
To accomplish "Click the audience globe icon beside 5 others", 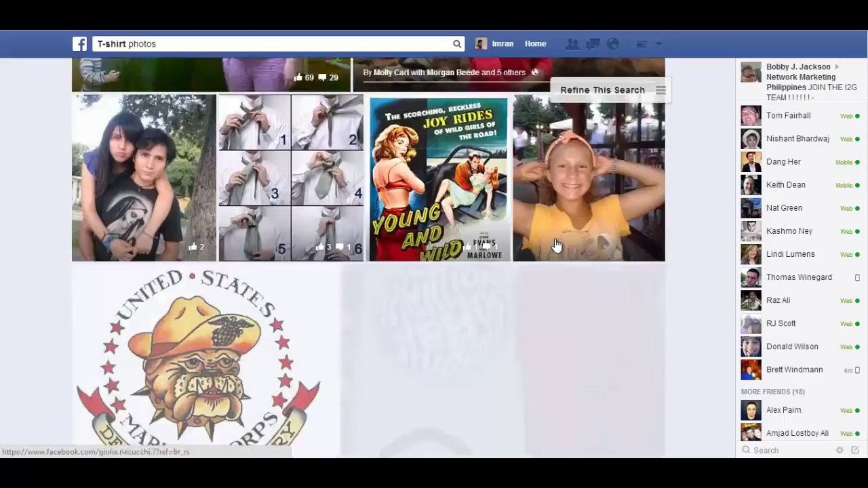I will pyautogui.click(x=535, y=73).
